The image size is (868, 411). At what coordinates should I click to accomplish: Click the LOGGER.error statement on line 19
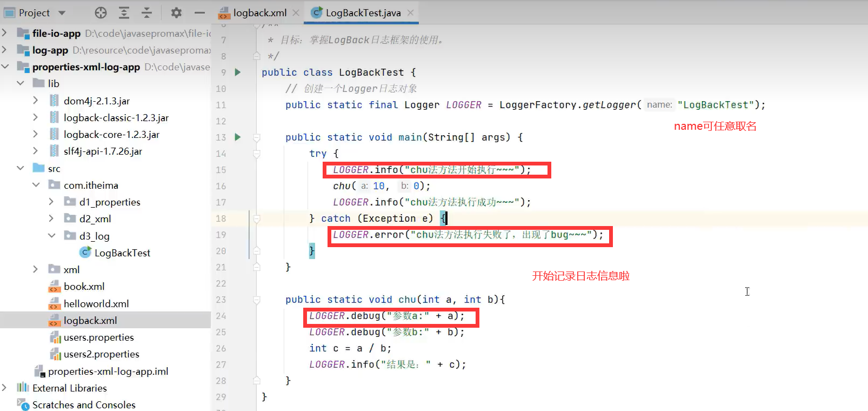468,235
